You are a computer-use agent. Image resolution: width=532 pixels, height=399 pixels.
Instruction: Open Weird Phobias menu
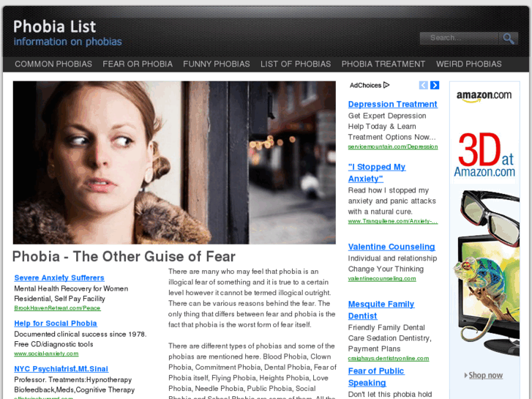469,64
